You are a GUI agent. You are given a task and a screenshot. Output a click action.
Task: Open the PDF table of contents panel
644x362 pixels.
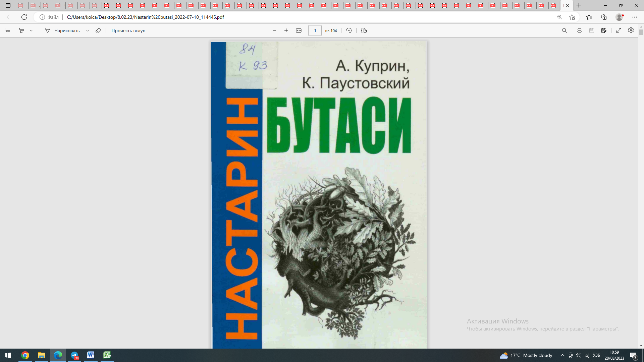click(7, 31)
